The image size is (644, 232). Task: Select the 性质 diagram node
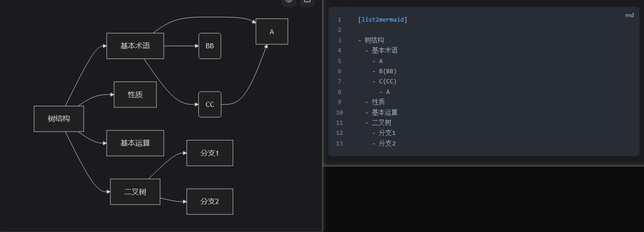135,94
